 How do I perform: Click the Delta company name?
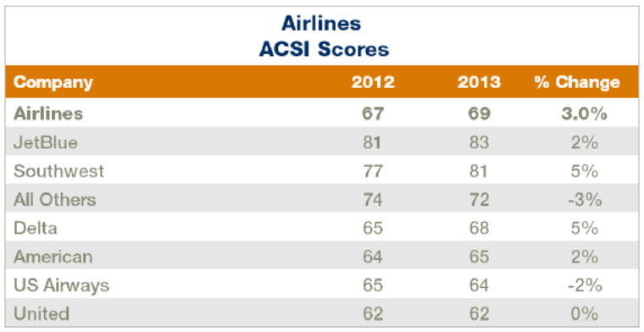[36, 228]
